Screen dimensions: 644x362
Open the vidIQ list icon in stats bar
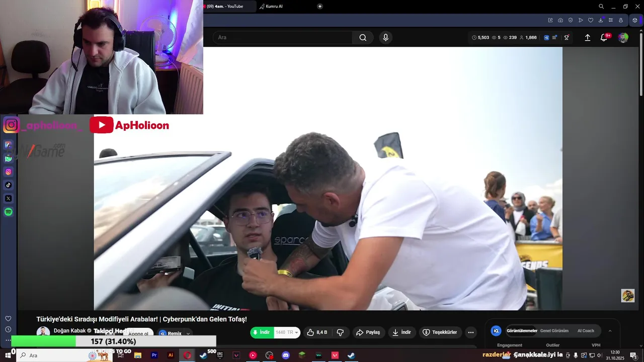pos(554,38)
